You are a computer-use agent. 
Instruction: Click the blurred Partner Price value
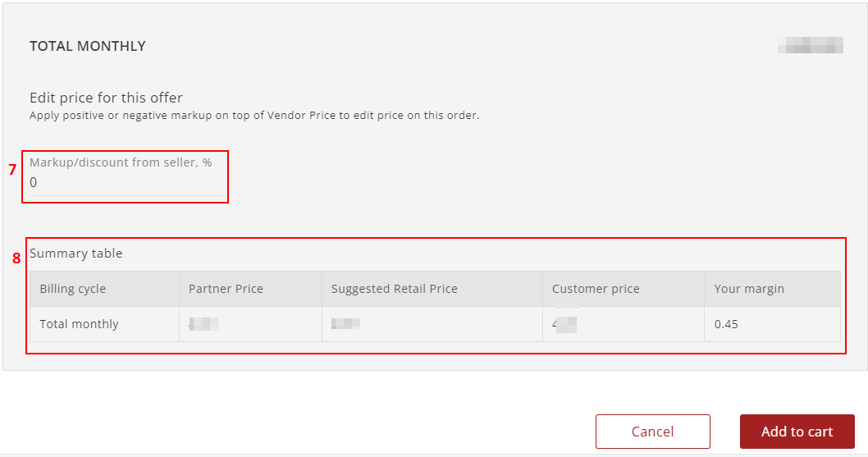click(x=203, y=324)
